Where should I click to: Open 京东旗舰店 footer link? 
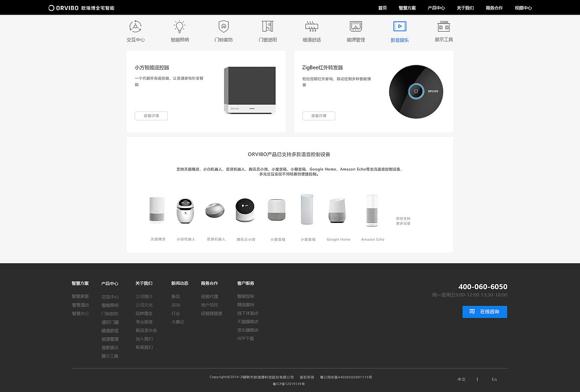[x=248, y=330]
